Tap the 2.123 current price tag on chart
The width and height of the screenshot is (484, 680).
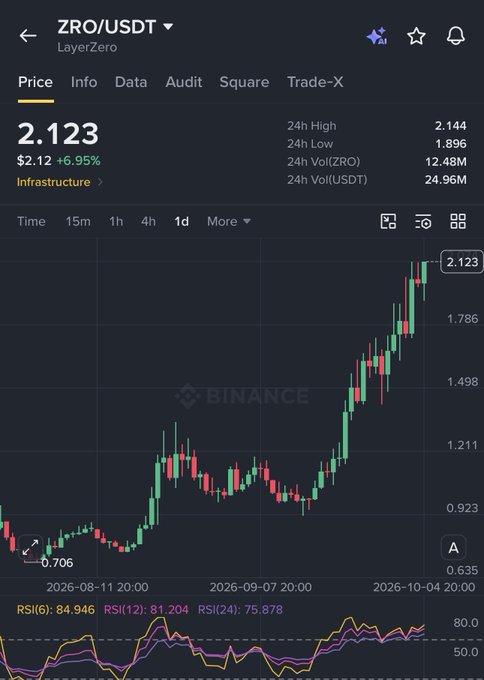pyautogui.click(x=462, y=262)
